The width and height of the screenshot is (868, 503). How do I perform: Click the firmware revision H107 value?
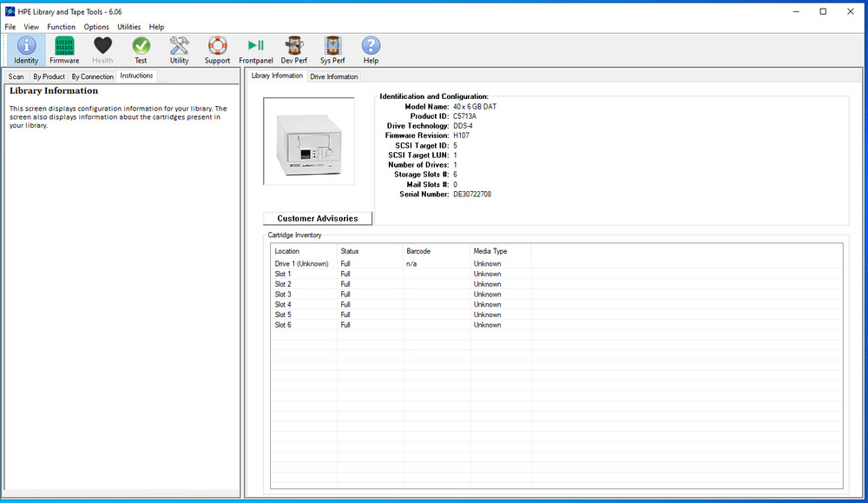click(x=461, y=136)
